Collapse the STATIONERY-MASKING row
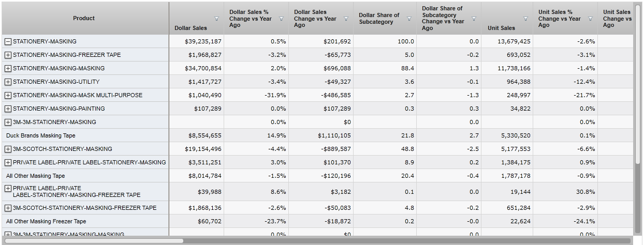Screen dimensions: 644x245 (x=8, y=41)
